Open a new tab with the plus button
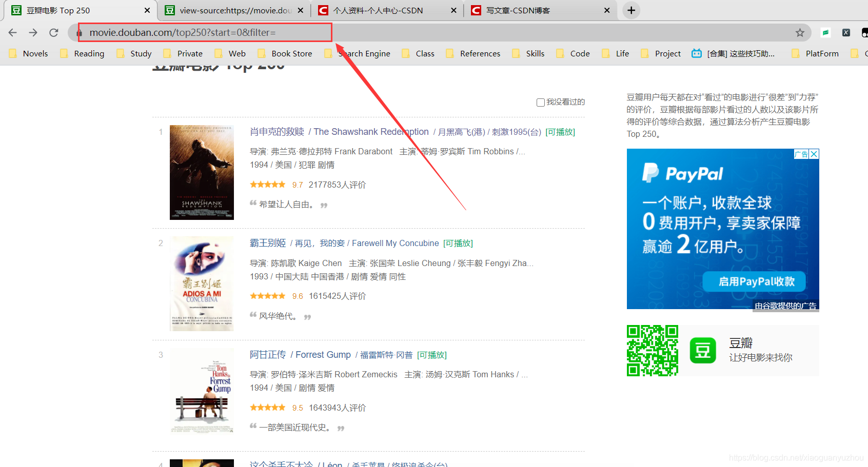Image resolution: width=868 pixels, height=467 pixels. click(631, 10)
